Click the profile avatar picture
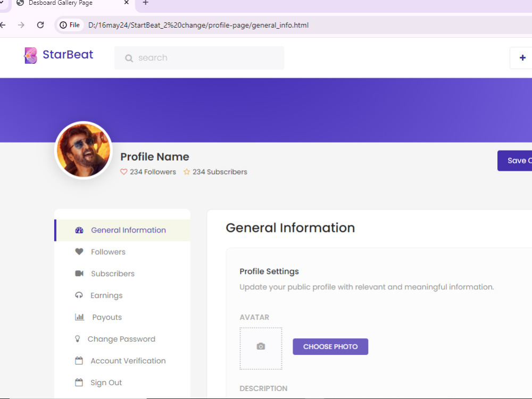The height and width of the screenshot is (399, 532). tap(84, 150)
